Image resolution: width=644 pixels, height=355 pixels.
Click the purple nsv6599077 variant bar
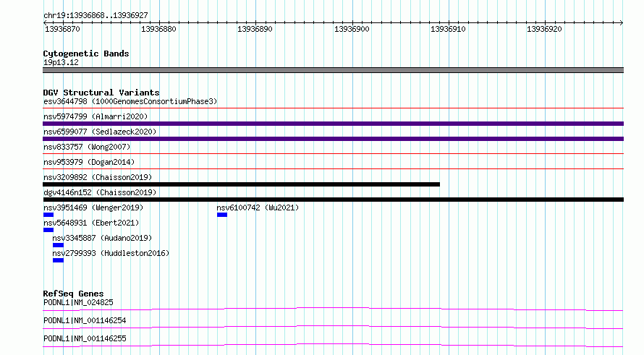coord(333,139)
